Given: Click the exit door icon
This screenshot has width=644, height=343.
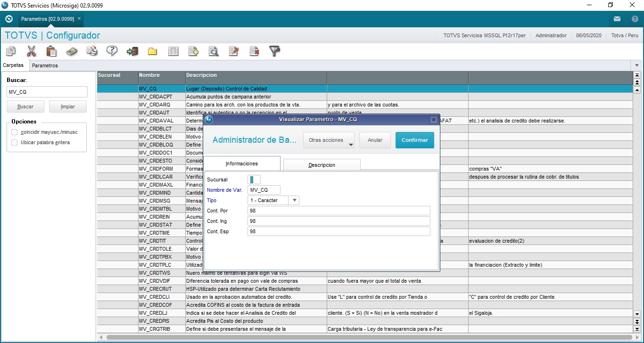Looking at the screenshot, I should [132, 51].
